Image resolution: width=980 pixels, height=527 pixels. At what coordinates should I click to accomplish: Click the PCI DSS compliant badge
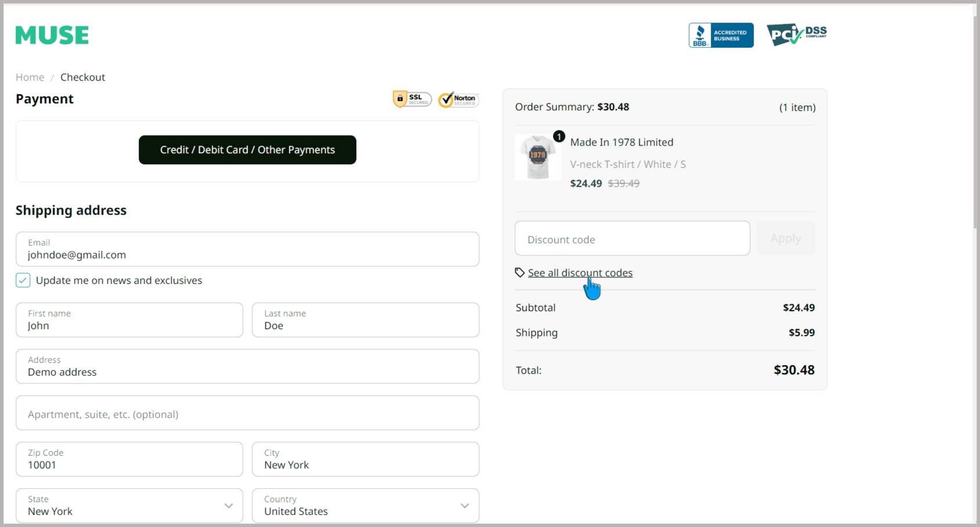(797, 35)
